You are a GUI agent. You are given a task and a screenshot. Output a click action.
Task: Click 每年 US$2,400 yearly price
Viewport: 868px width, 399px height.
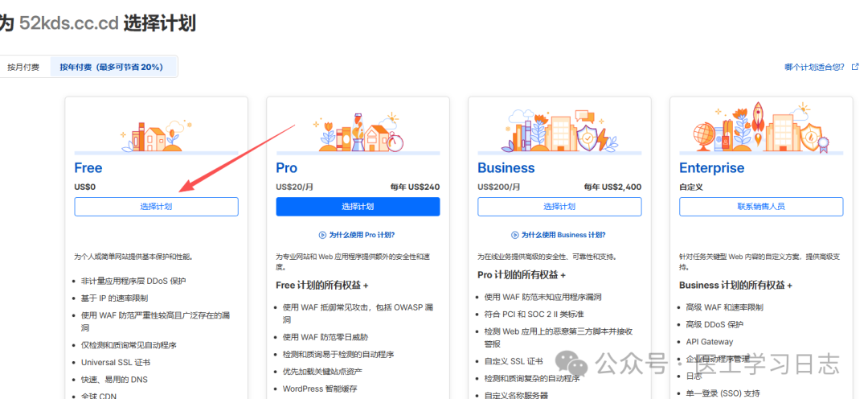click(x=612, y=187)
